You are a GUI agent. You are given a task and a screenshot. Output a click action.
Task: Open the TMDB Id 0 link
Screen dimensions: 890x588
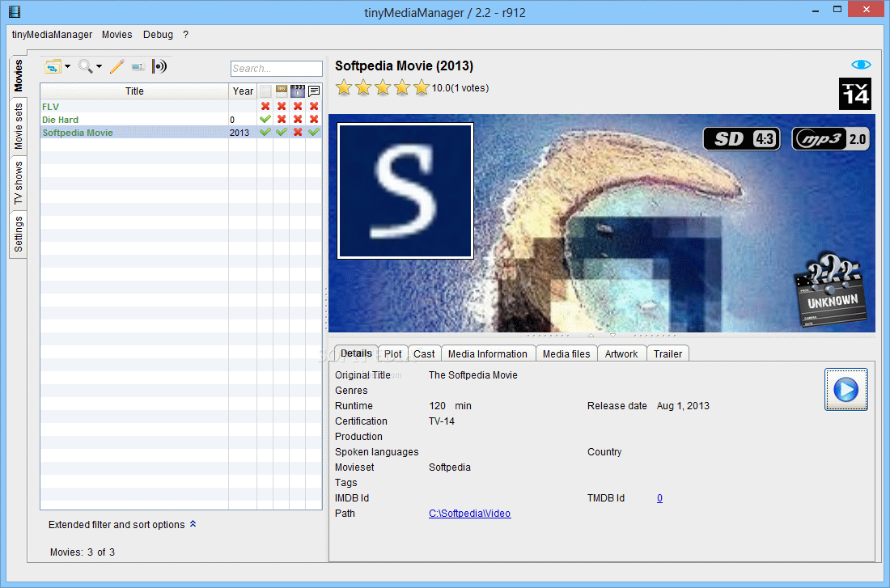coord(659,497)
